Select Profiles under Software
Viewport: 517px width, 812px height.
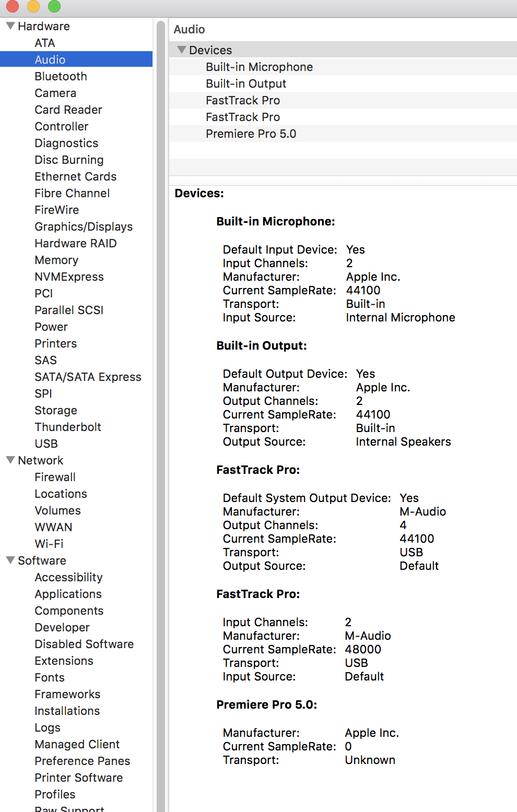(55, 794)
